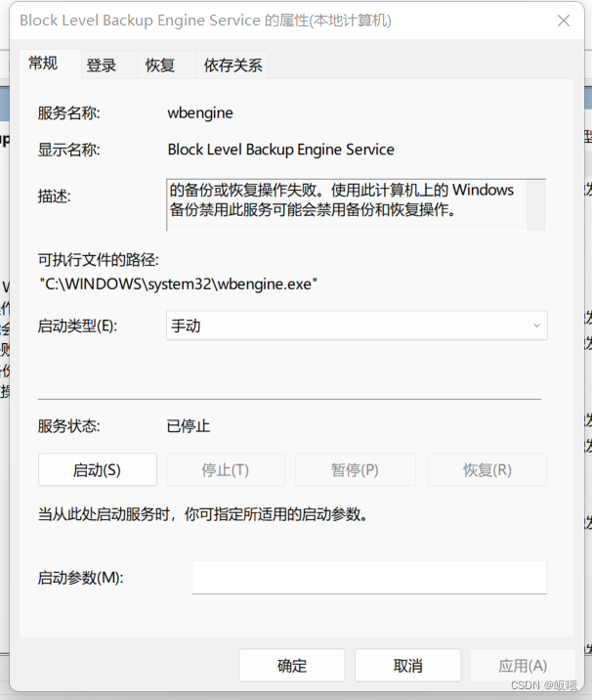Focus the 启动参数(M) input field
This screenshot has width=592, height=700.
tap(369, 577)
